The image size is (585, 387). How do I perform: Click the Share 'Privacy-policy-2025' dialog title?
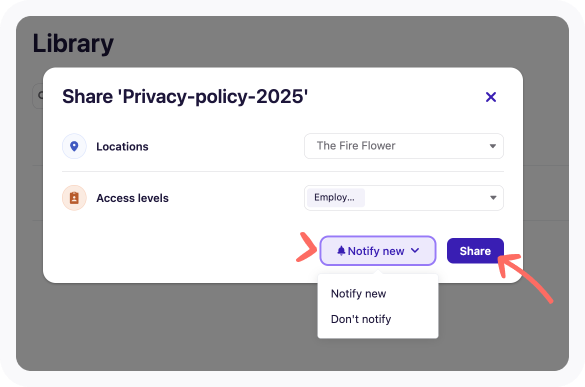(185, 97)
